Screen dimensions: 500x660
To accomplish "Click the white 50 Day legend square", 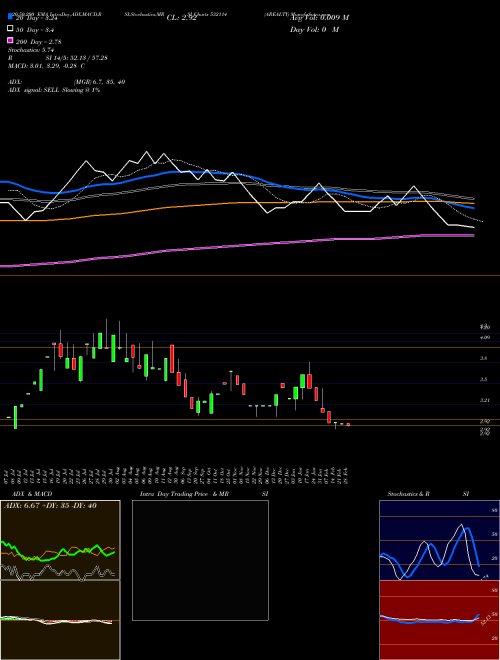I will [x=10, y=29].
